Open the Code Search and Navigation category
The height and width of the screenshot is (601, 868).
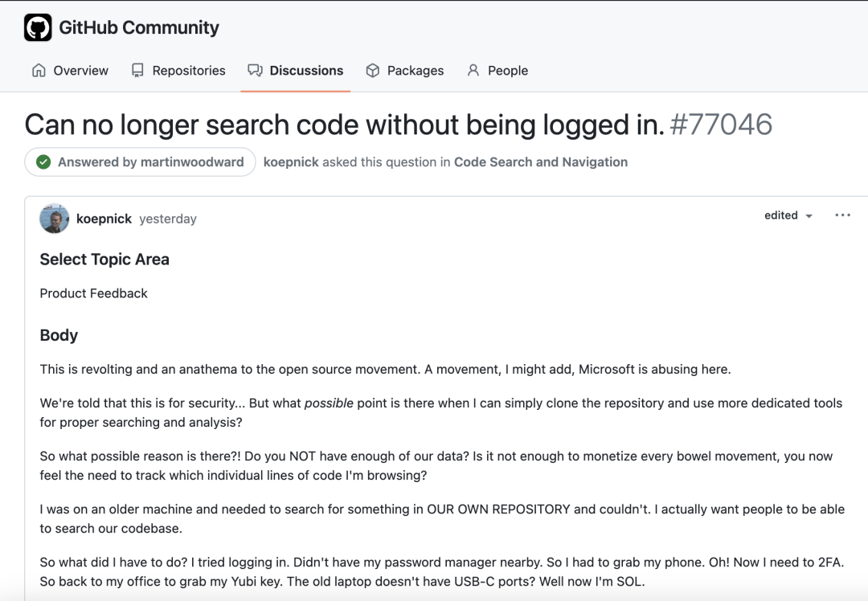pyautogui.click(x=541, y=162)
